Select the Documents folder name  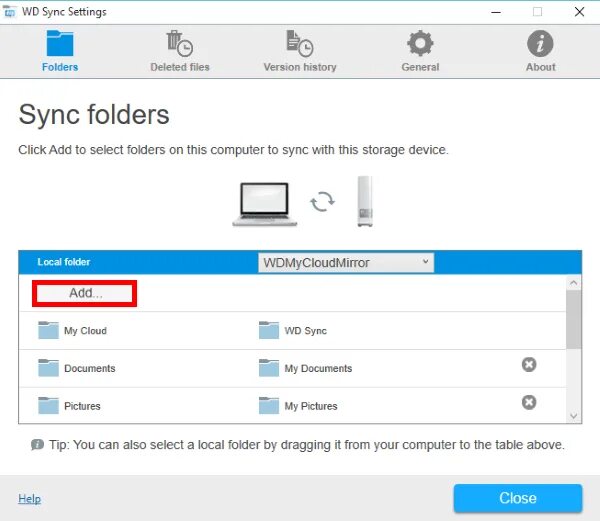click(90, 368)
